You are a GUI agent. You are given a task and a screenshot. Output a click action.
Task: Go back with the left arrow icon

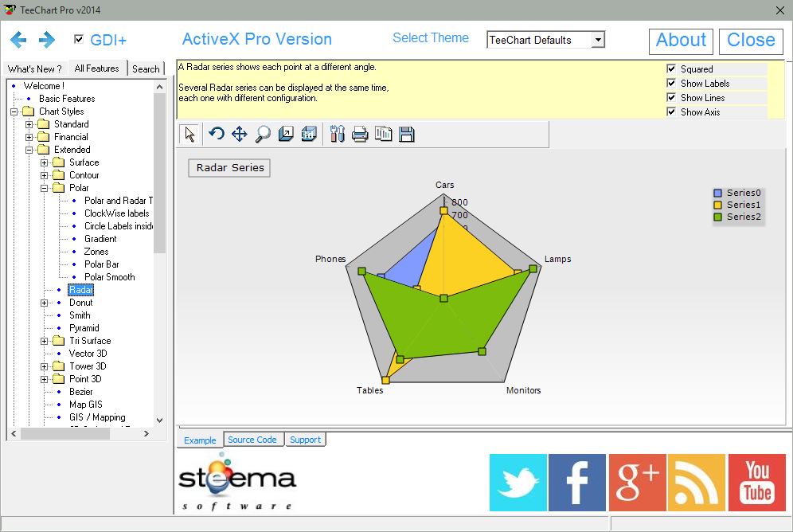(19, 40)
